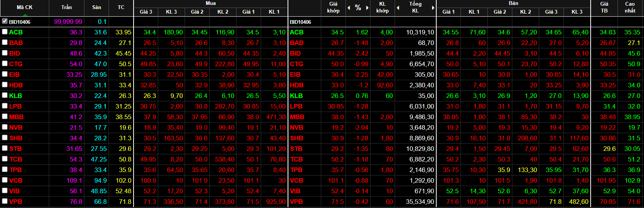Click VIB reference price 52.48
644x208 pixels.
pyautogui.click(x=123, y=191)
